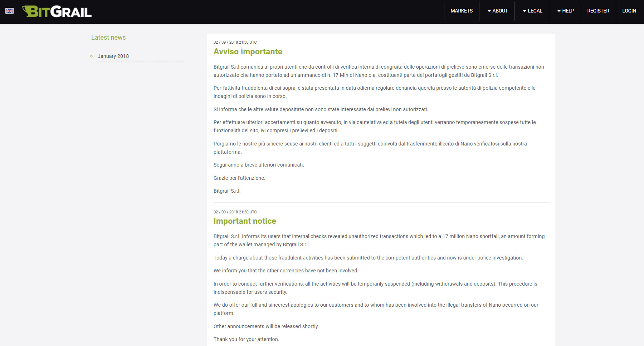Click the paragraph about 17 million Nano shortfall
Screen dimensions: 644x346
pos(379,240)
